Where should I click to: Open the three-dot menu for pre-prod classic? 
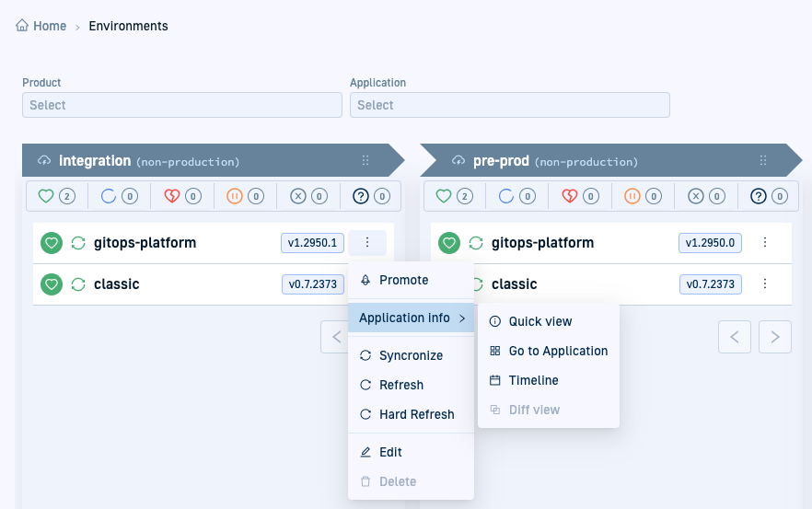(764, 284)
